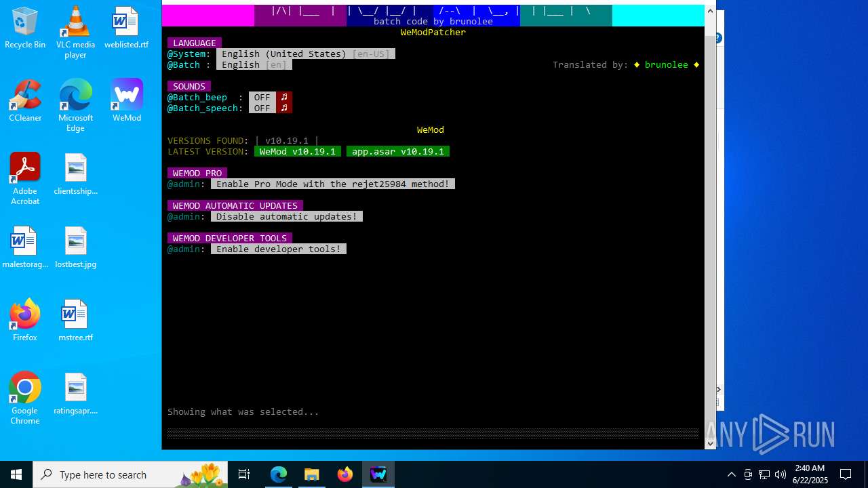Open the notification center
Image resolution: width=868 pixels, height=488 pixels.
tap(846, 474)
